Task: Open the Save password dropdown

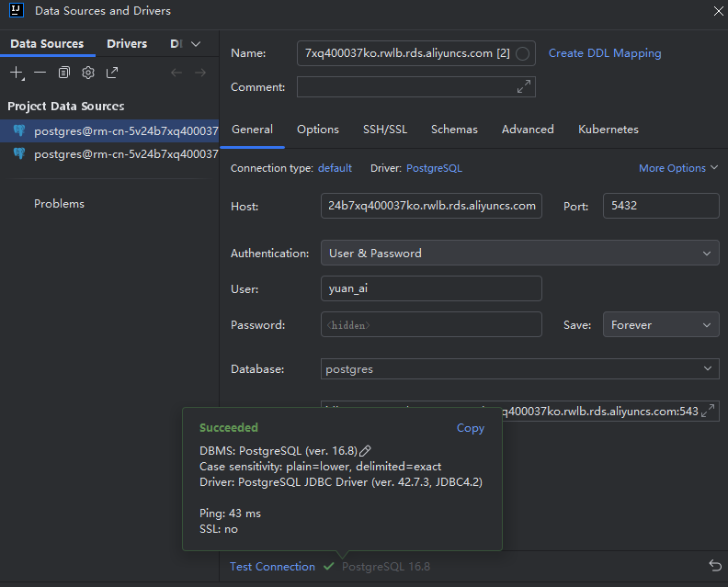Action: coord(661,324)
